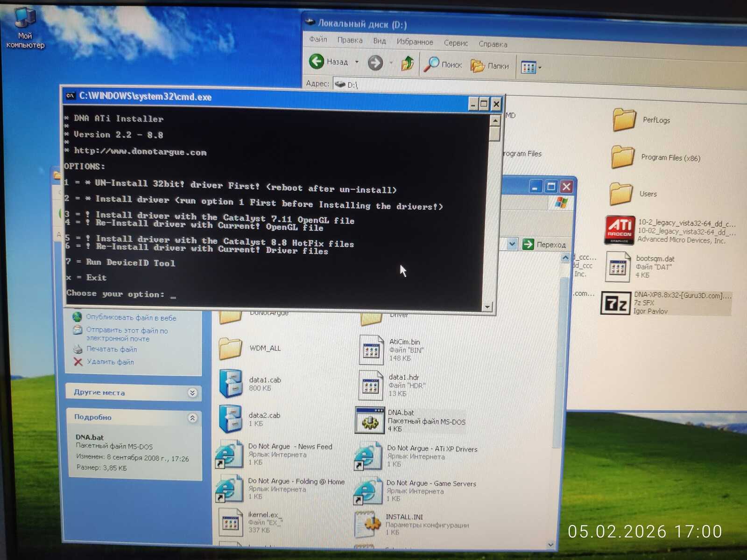Select the data1.hdr file
Screen dimensions: 747x560
[392, 385]
